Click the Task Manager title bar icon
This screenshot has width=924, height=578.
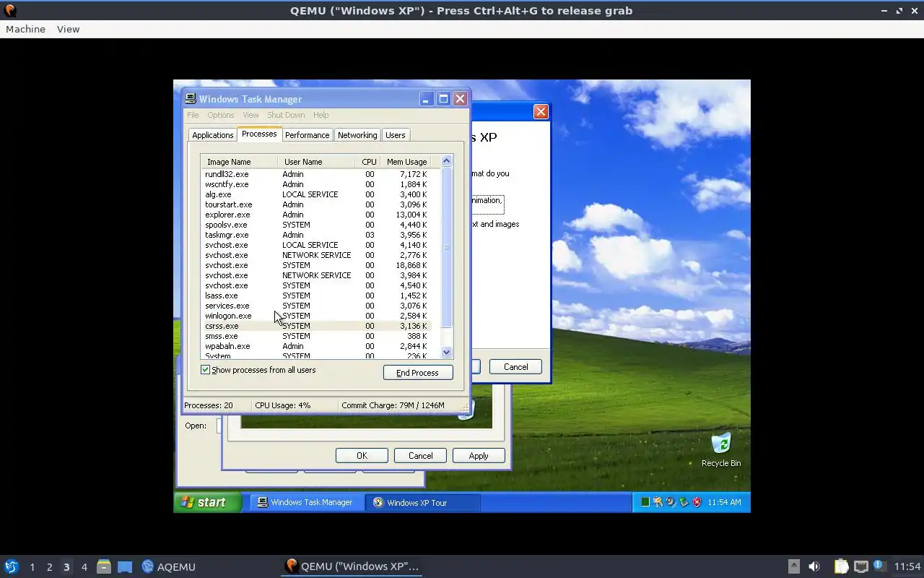point(190,99)
